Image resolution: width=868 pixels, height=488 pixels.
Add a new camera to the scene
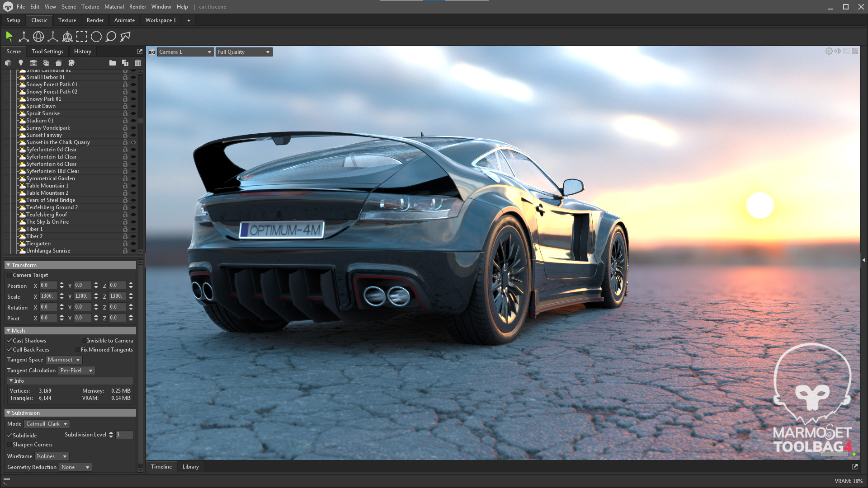click(33, 63)
